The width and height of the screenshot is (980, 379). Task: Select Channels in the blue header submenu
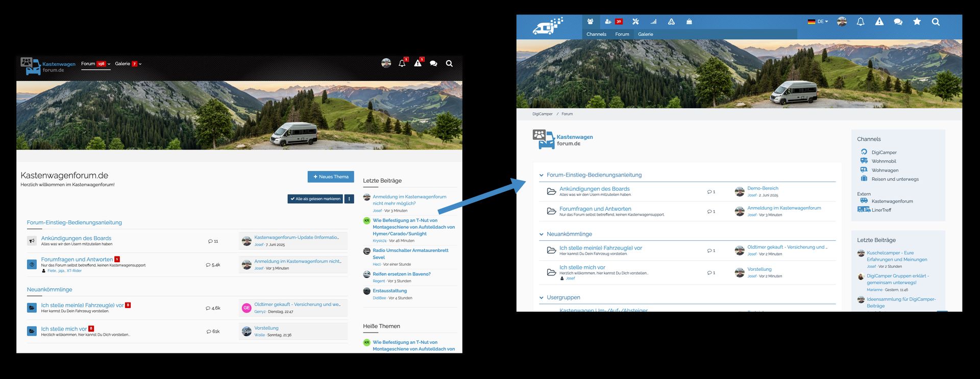pyautogui.click(x=596, y=34)
